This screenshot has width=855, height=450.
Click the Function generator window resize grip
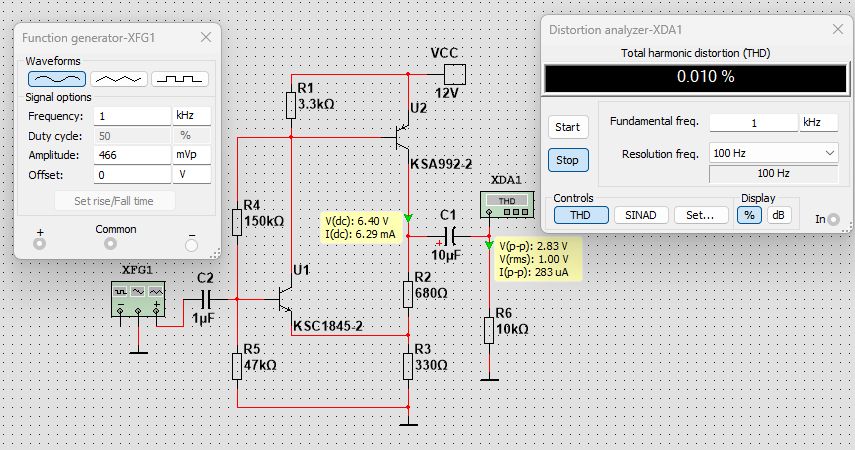coord(215,253)
